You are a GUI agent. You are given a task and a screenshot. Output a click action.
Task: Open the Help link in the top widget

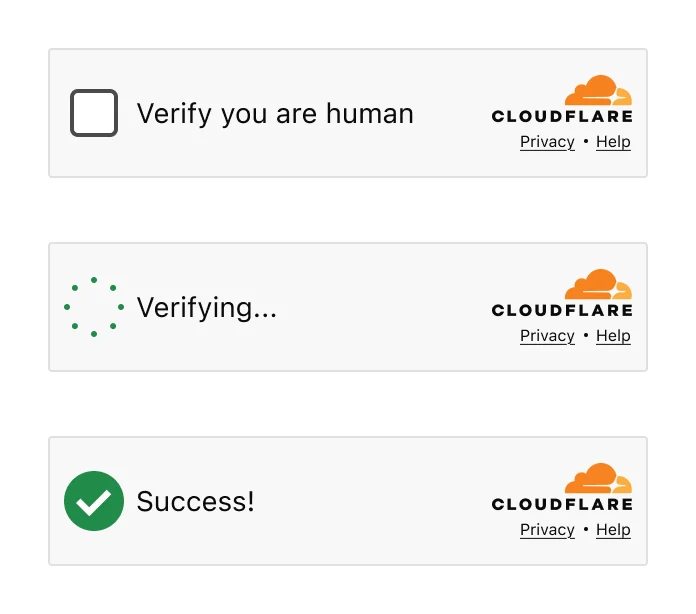click(x=613, y=142)
